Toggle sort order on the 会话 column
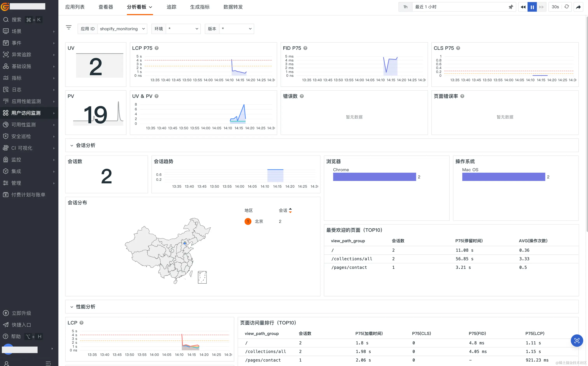This screenshot has width=588, height=366. (290, 210)
